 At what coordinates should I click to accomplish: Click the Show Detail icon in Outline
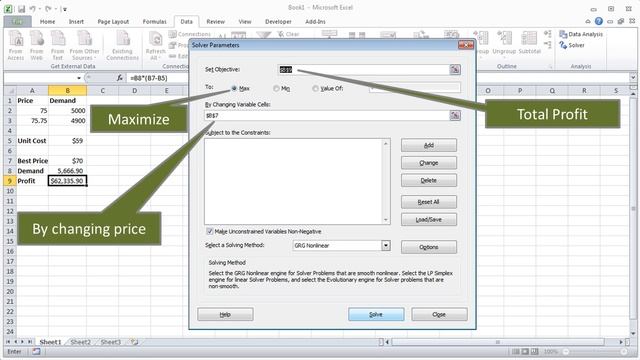coord(548,34)
